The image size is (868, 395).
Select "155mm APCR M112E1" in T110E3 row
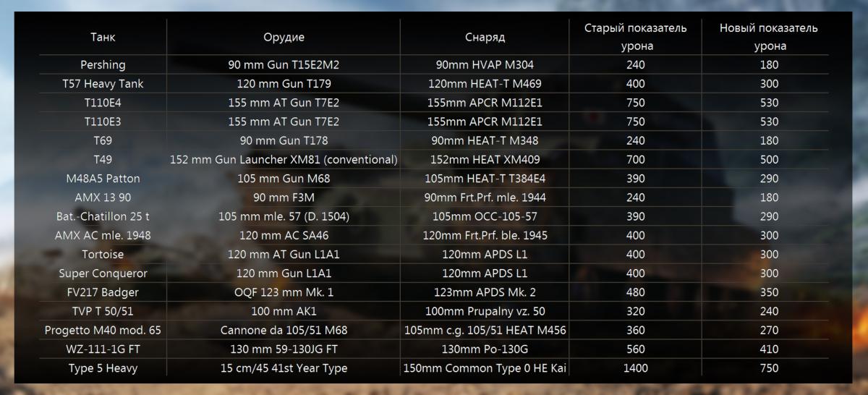[x=485, y=121]
